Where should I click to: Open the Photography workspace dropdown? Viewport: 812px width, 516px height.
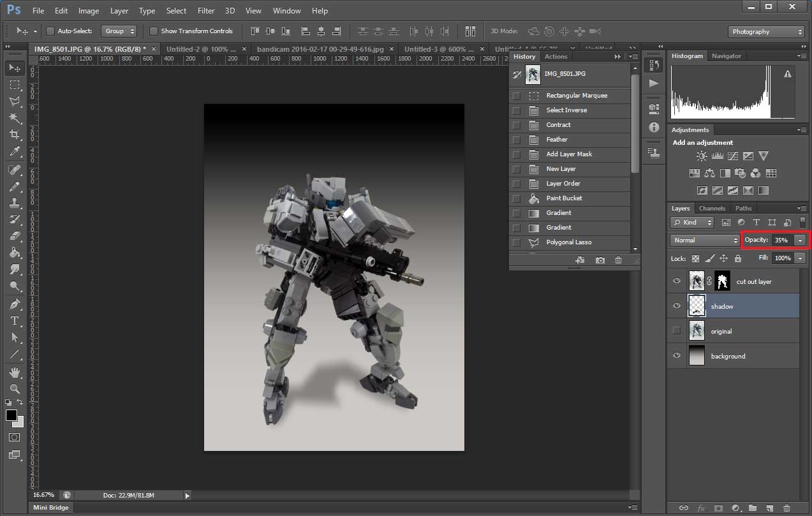coord(766,32)
